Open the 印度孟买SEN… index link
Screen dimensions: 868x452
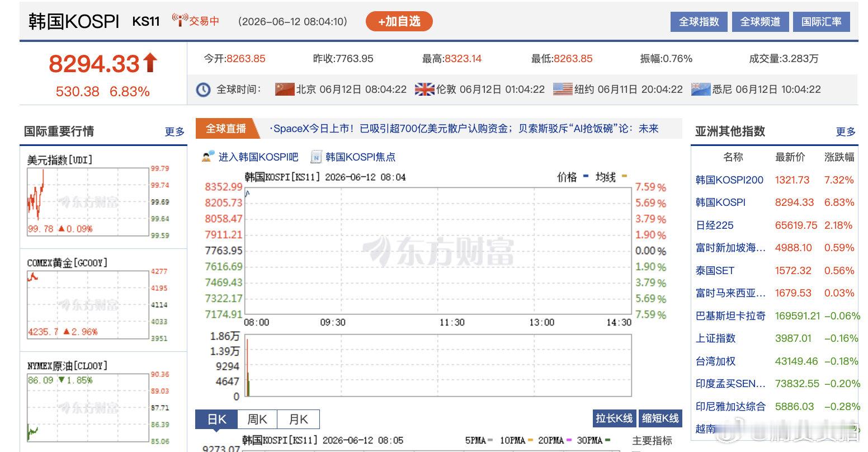(730, 384)
